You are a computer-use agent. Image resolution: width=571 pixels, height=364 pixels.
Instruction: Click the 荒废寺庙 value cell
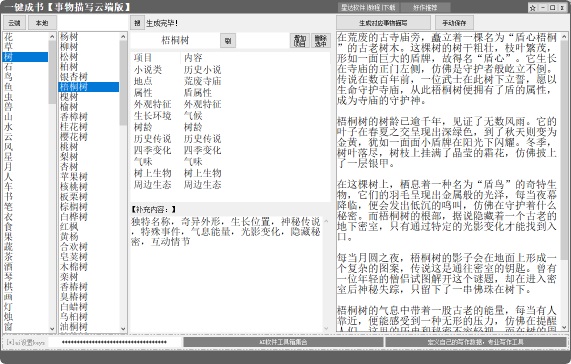(x=202, y=81)
